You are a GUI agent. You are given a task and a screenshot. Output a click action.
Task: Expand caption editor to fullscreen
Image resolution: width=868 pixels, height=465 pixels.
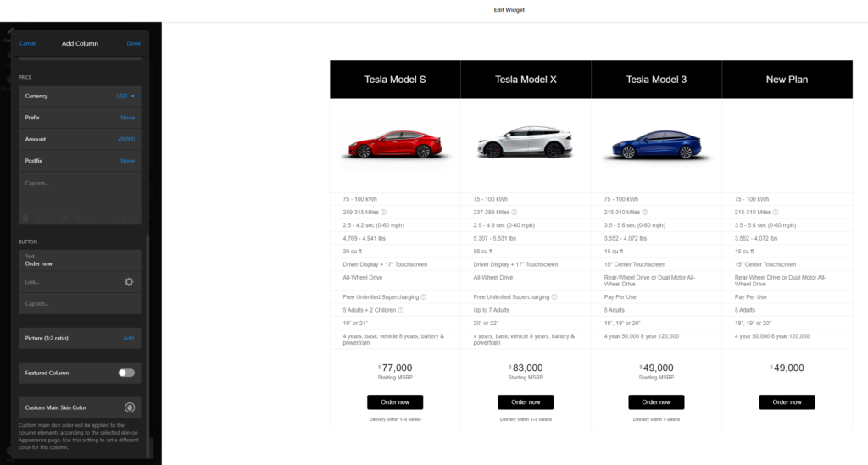pyautogui.click(x=134, y=219)
